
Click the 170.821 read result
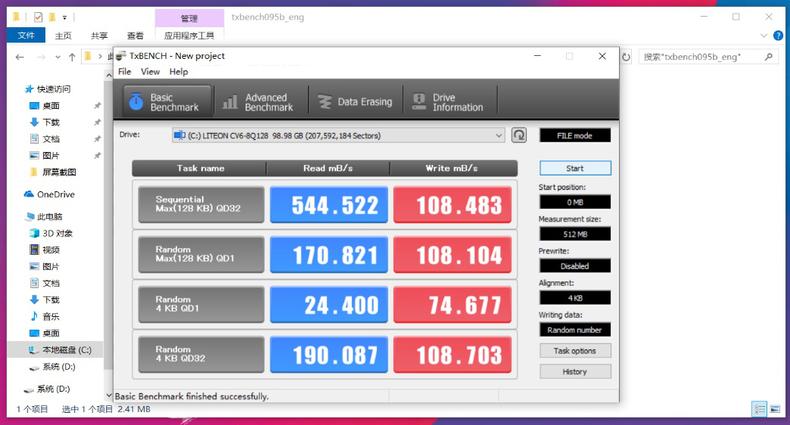(329, 254)
